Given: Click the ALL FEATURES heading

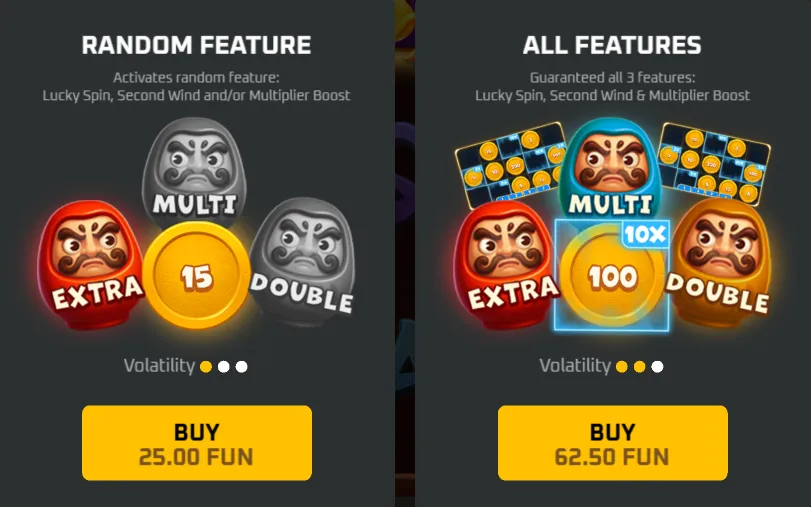Looking at the screenshot, I should tap(612, 45).
